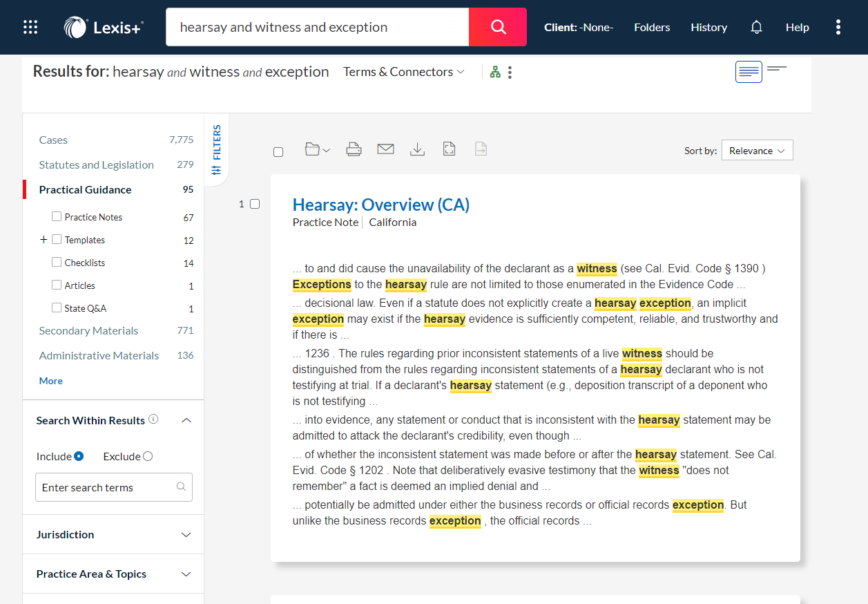
Task: Click the Lexis+ logo
Action: click(x=104, y=27)
